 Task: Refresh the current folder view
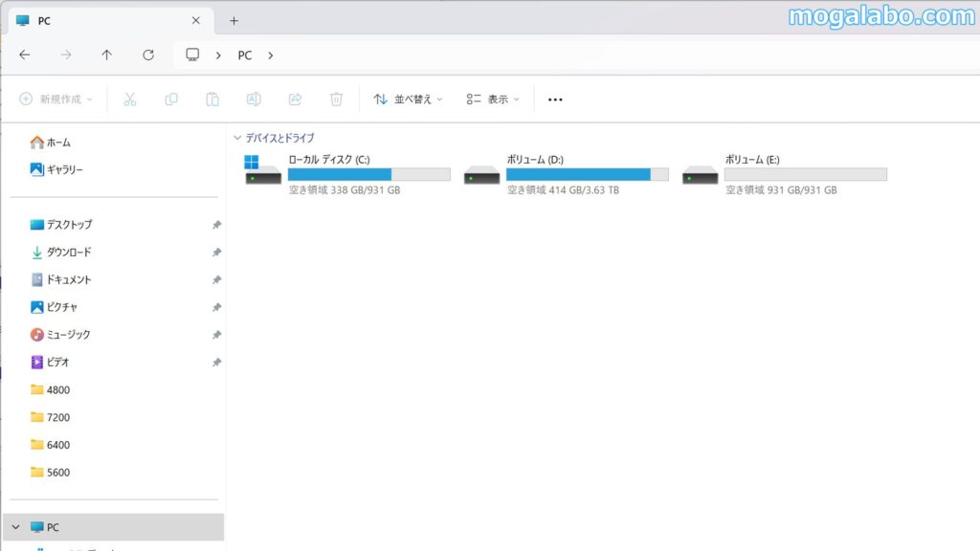coord(148,55)
